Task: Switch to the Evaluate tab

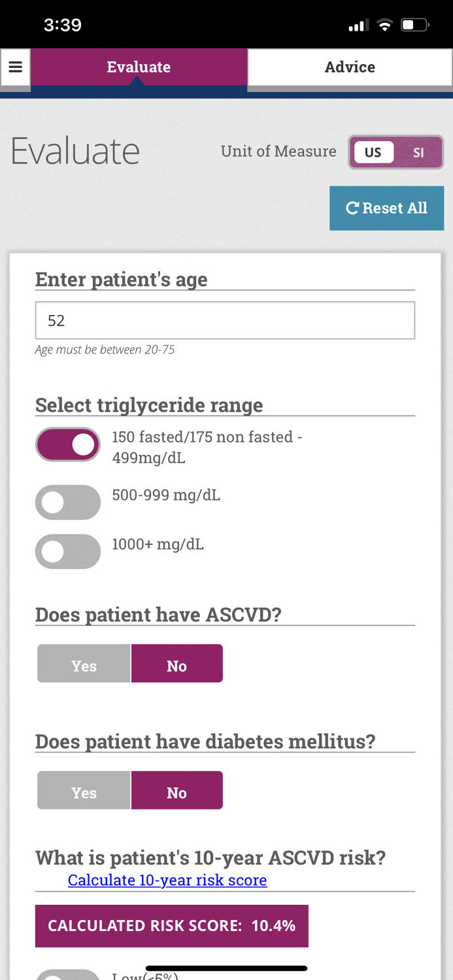Action: coord(139,67)
